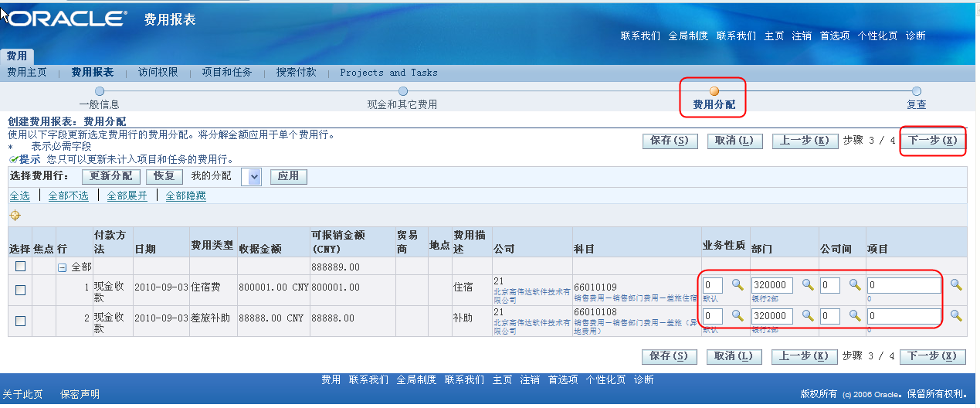Open the 保密声明 footer link
Screen dimensions: 980x408
click(80, 394)
